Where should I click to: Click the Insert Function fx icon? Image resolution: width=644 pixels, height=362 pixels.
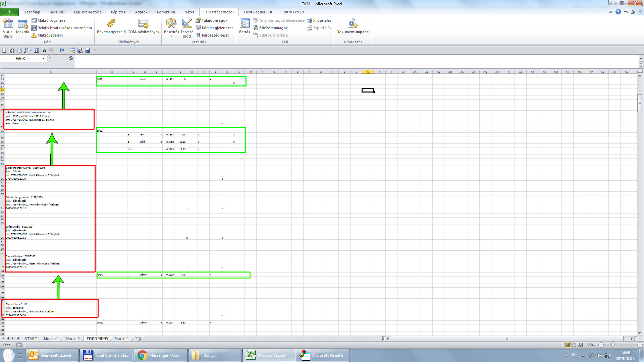[70, 58]
